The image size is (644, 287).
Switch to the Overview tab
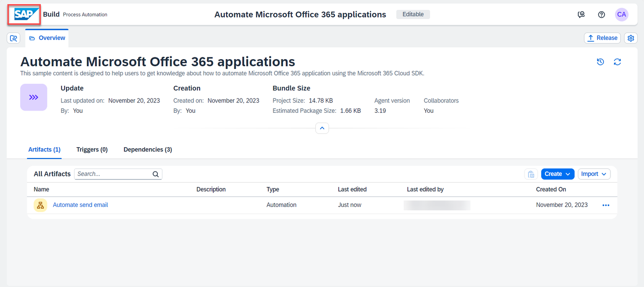pyautogui.click(x=47, y=38)
